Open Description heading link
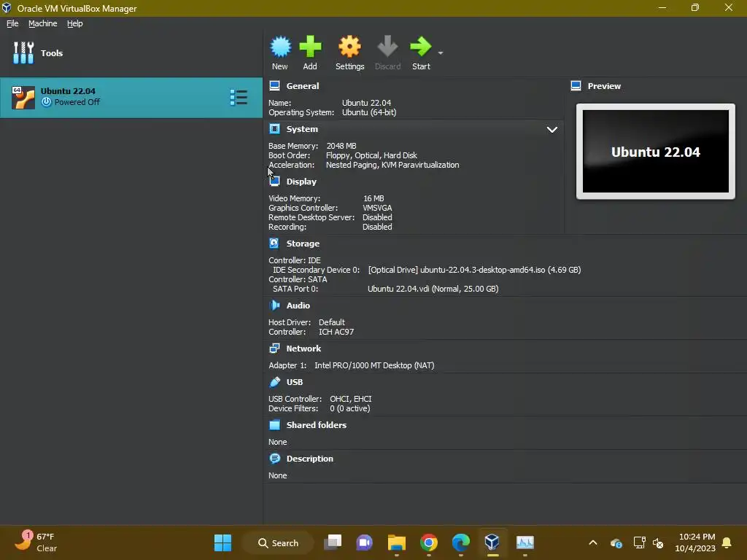Viewport: 747px width, 560px height. pos(309,459)
